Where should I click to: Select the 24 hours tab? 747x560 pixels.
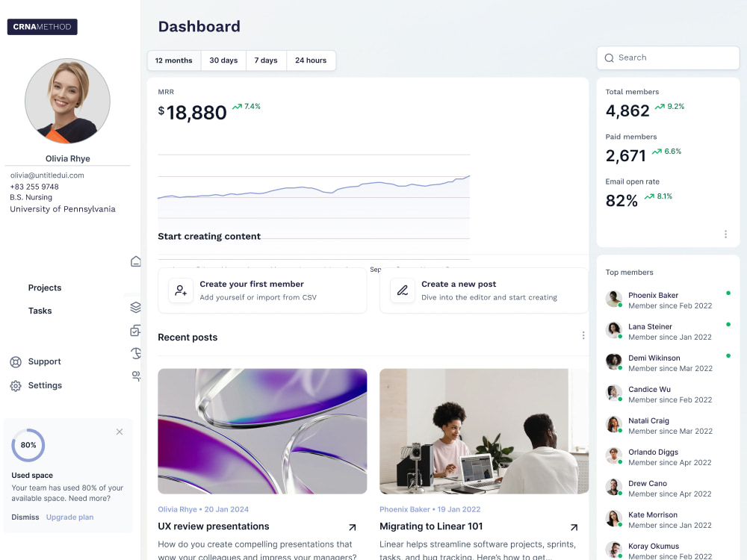(311, 60)
